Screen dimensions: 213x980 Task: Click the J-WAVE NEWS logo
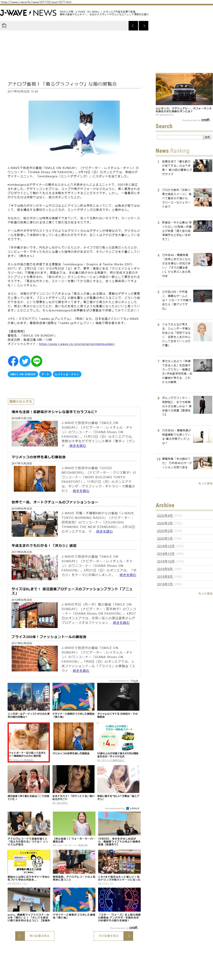[29, 13]
